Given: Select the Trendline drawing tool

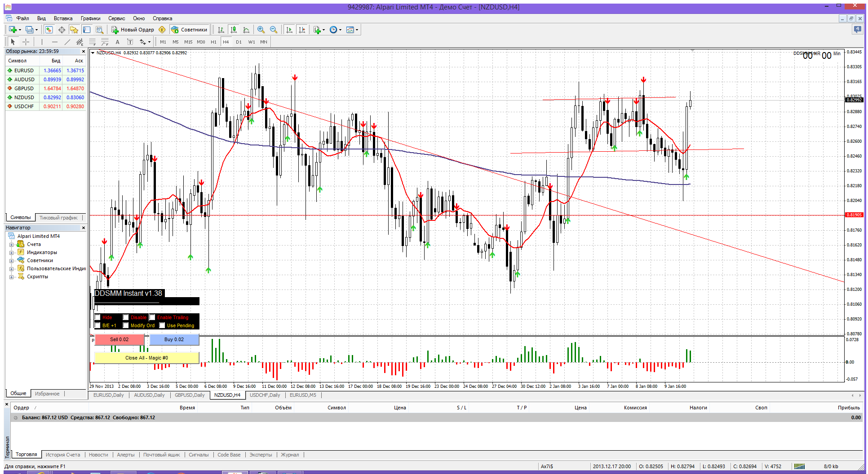Looking at the screenshot, I should click(67, 42).
